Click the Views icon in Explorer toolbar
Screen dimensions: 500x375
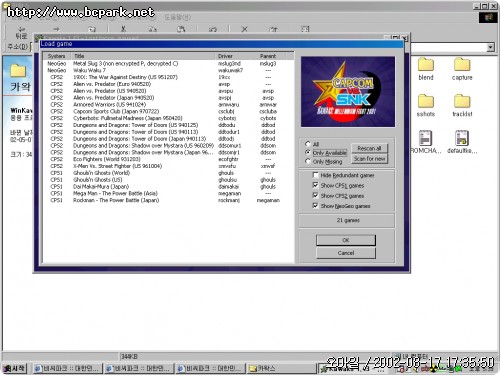pos(305,29)
